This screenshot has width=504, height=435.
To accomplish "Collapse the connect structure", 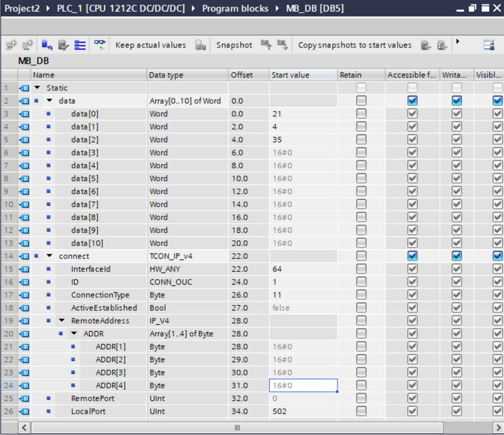I will tap(49, 256).
